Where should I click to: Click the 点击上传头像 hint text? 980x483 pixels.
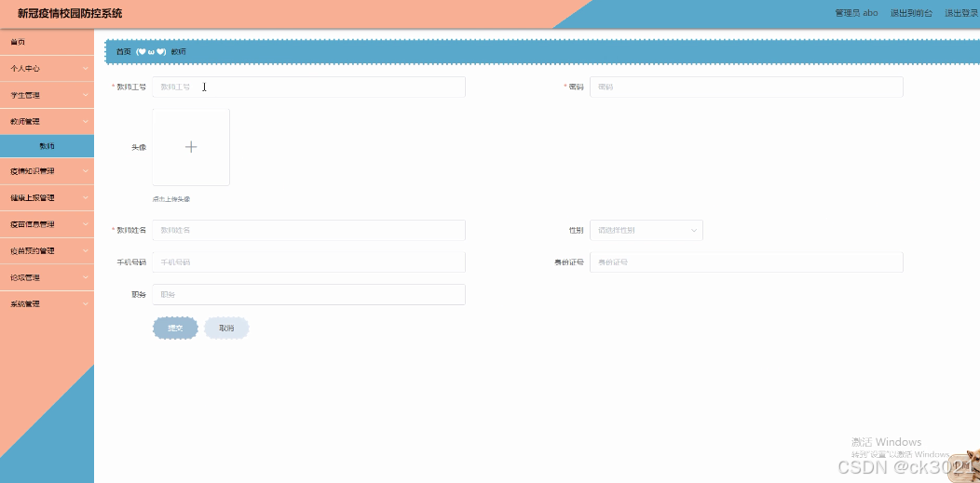170,199
